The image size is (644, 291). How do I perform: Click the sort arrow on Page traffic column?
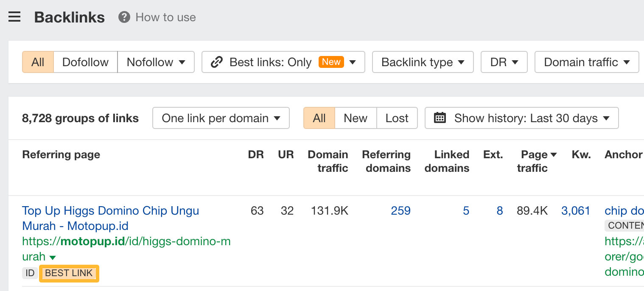[x=555, y=154]
